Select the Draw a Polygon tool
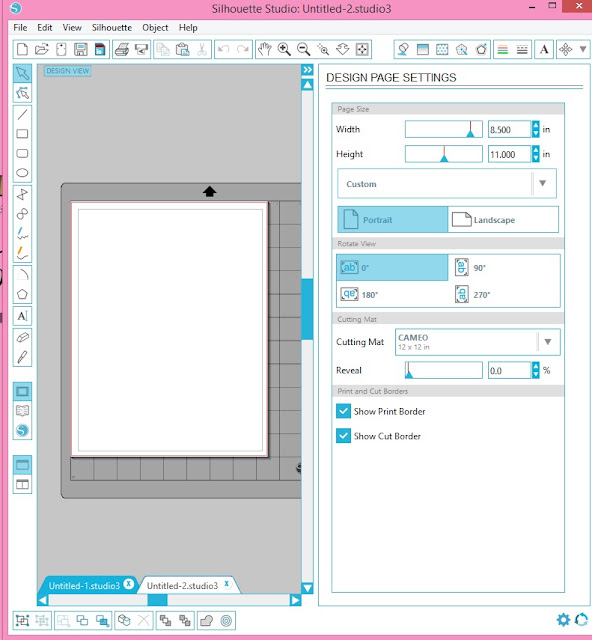Viewport: 592px width, 640px height. (22, 194)
